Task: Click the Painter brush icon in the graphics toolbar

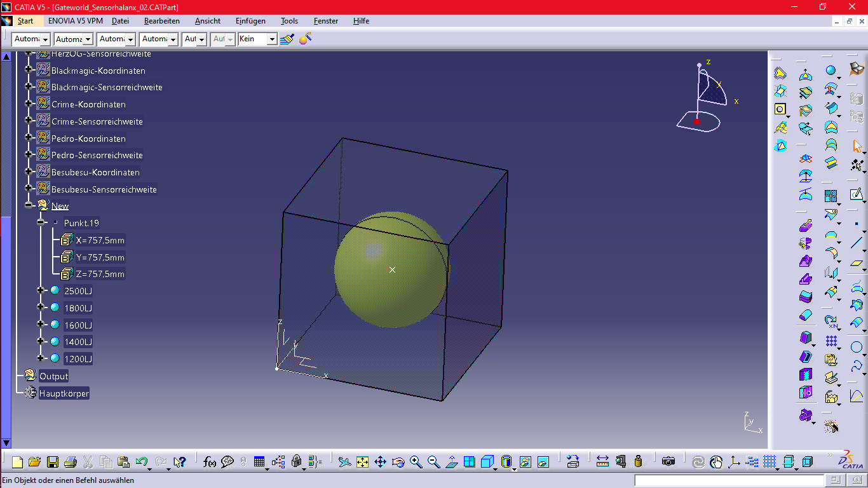Action: pyautogui.click(x=287, y=39)
